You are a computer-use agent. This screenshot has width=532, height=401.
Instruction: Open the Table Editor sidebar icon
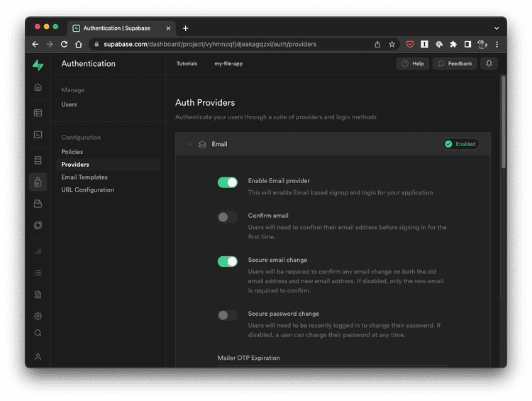click(x=38, y=113)
